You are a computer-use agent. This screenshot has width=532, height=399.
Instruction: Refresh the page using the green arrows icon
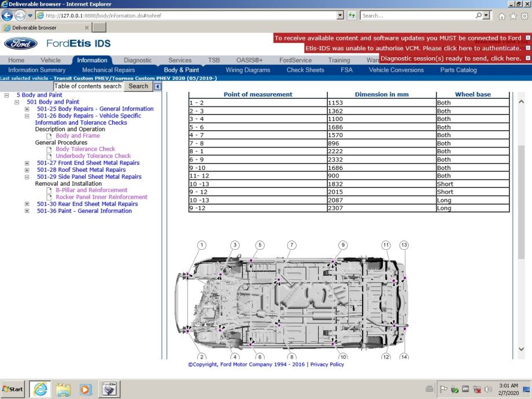coord(352,16)
